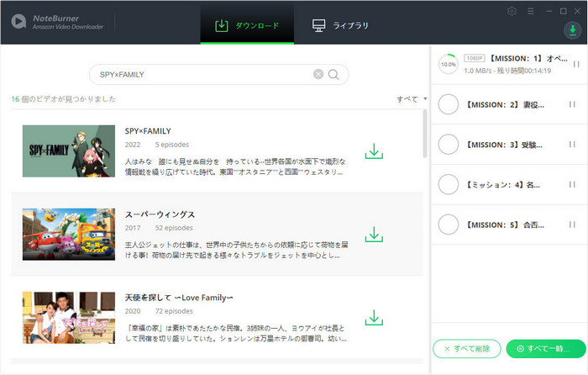Screen dimensions: 588x375
Task: Click the search magnifier icon
Action: click(333, 75)
